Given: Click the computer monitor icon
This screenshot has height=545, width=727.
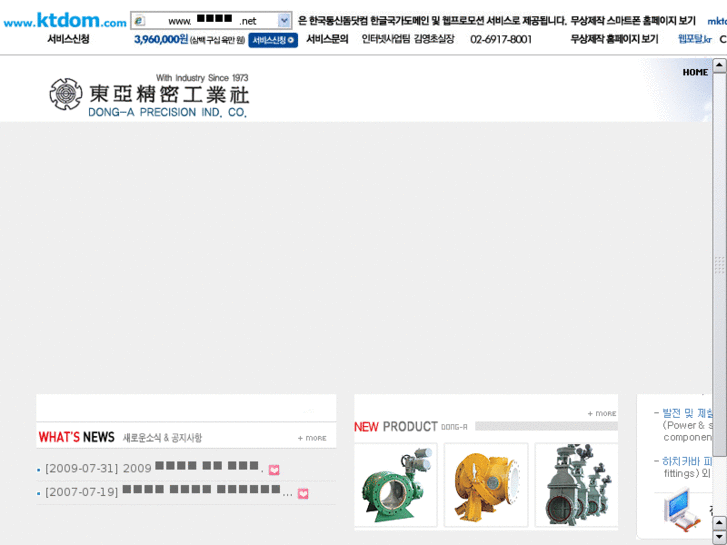Looking at the screenshot, I should (681, 509).
